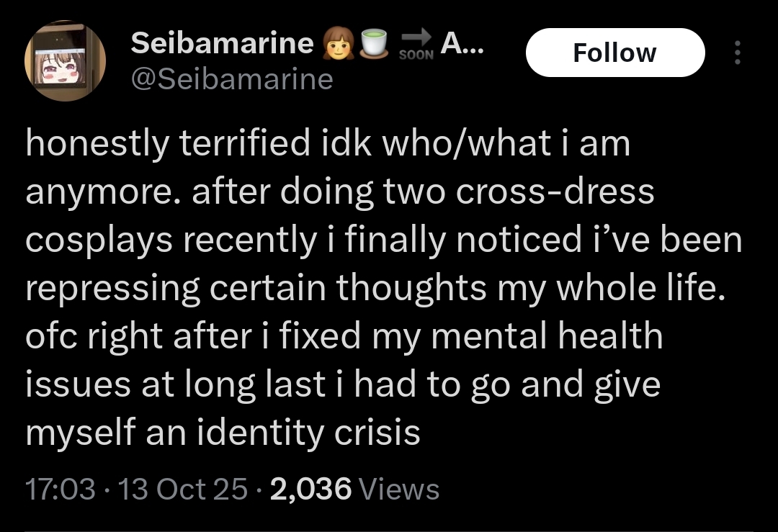The width and height of the screenshot is (778, 532).
Task: Click the tweet's 17:03 timestamp
Action: [60, 490]
